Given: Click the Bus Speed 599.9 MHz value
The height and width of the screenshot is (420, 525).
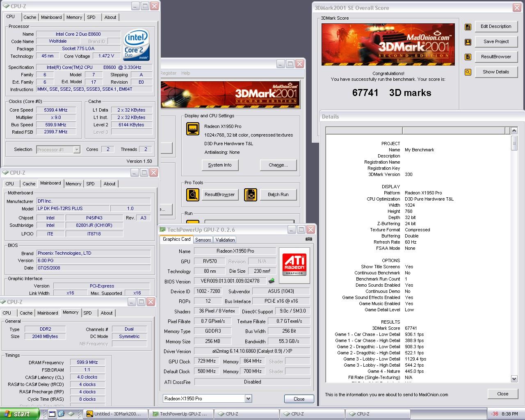Looking at the screenshot, I should (x=56, y=125).
